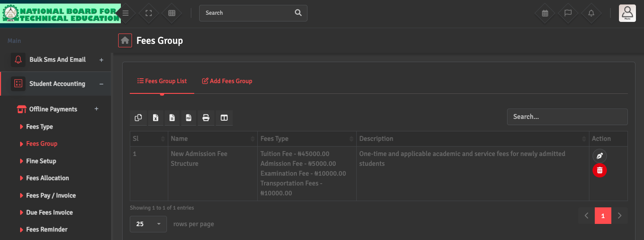
Task: Click the table Search... input field
Action: [x=567, y=117]
